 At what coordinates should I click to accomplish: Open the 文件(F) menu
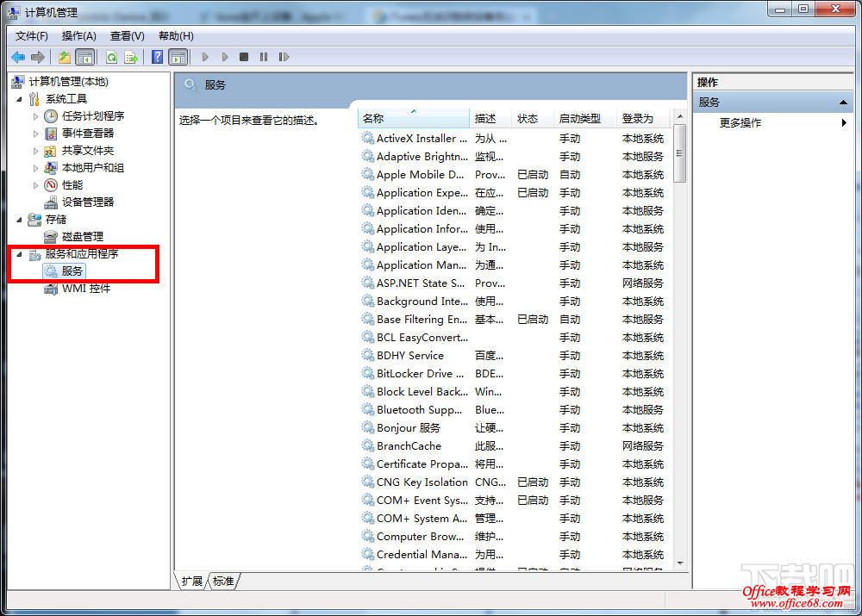pos(31,36)
